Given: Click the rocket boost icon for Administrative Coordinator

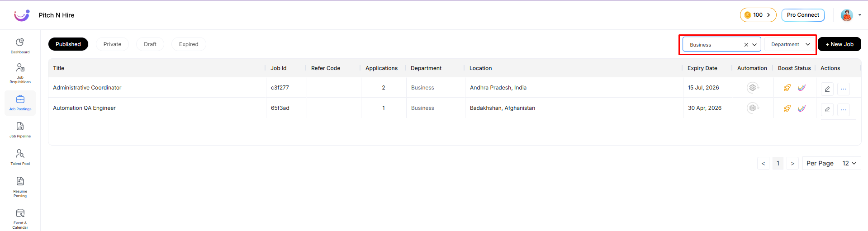Looking at the screenshot, I should (x=787, y=88).
